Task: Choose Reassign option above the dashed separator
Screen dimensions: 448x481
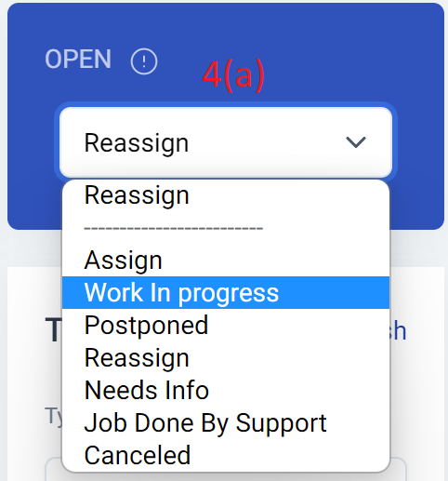Action: 226,195
